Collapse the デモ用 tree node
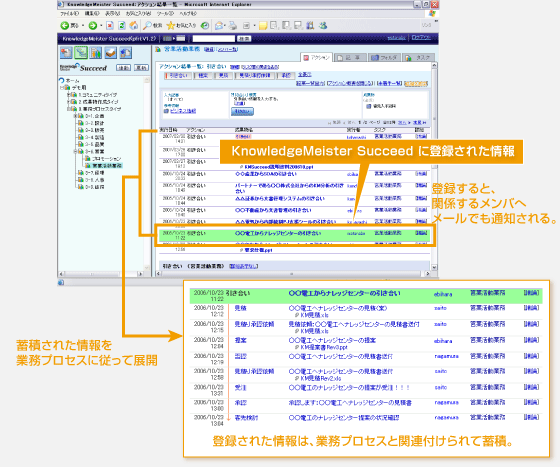Viewport: 560px width, 467px height. (x=62, y=87)
